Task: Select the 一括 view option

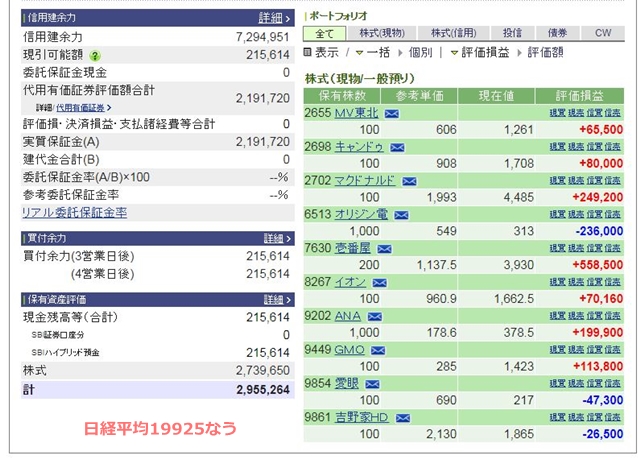Action: coord(378,52)
